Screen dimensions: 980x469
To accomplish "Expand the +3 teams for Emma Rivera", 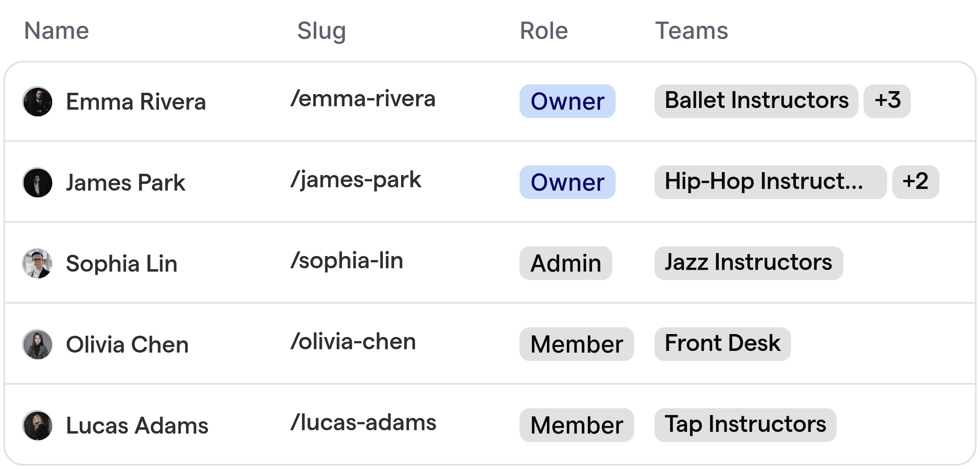I will 887,101.
